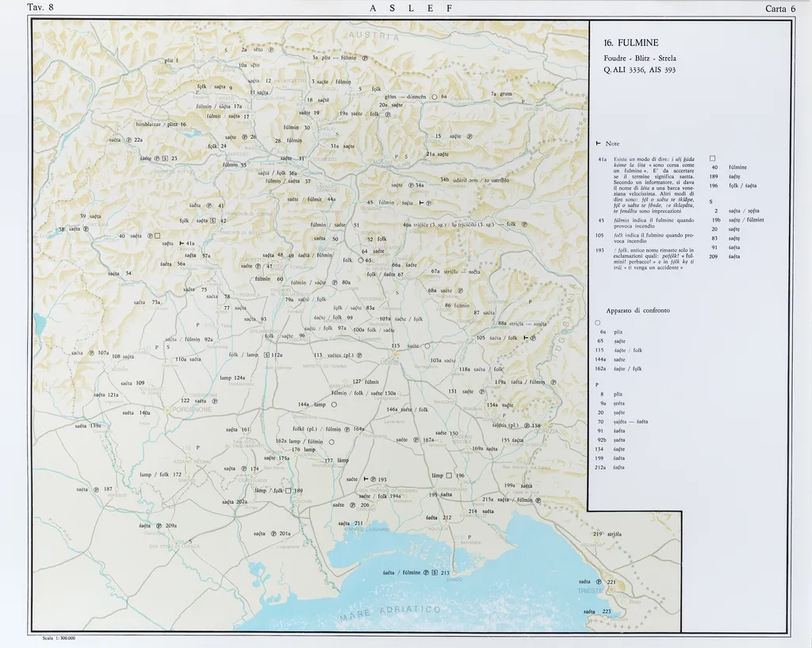Click the circle marker beside lamp 144a
This screenshot has height=648, width=812.
click(334, 405)
